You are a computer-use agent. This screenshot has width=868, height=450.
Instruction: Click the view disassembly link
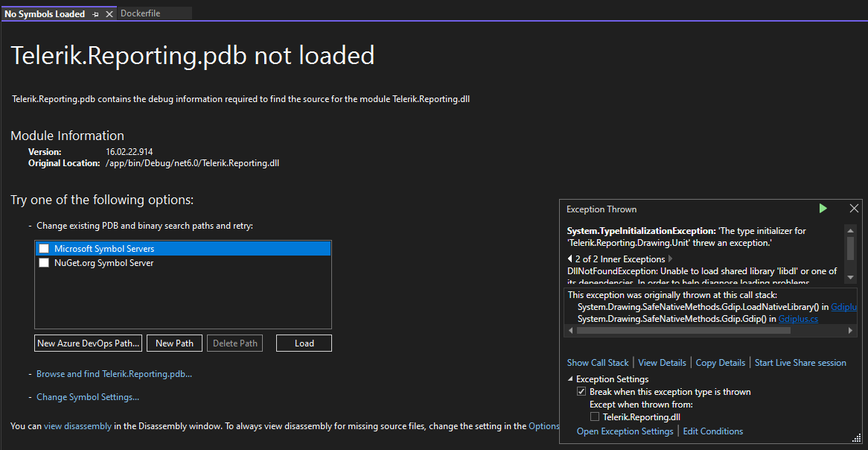(77, 426)
